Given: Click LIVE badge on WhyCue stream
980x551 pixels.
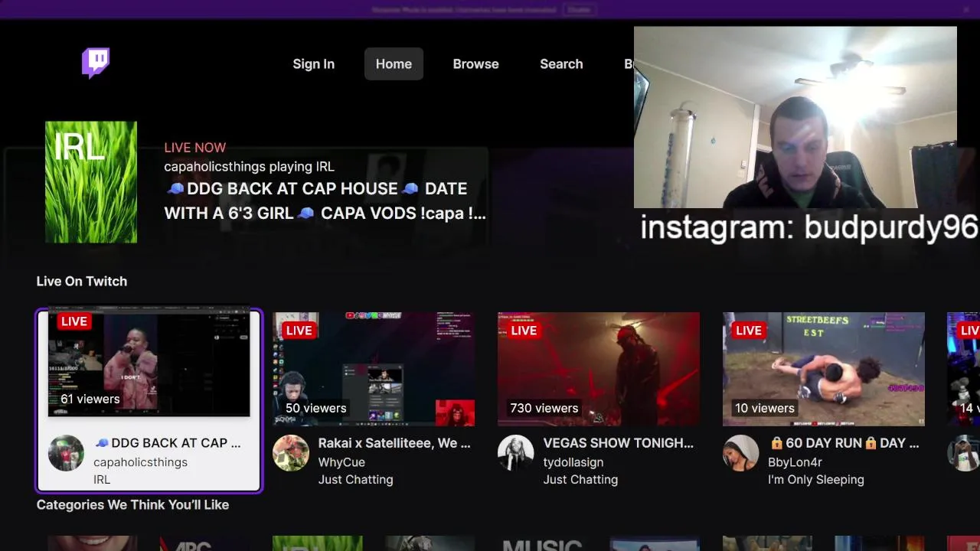Looking at the screenshot, I should click(x=299, y=331).
